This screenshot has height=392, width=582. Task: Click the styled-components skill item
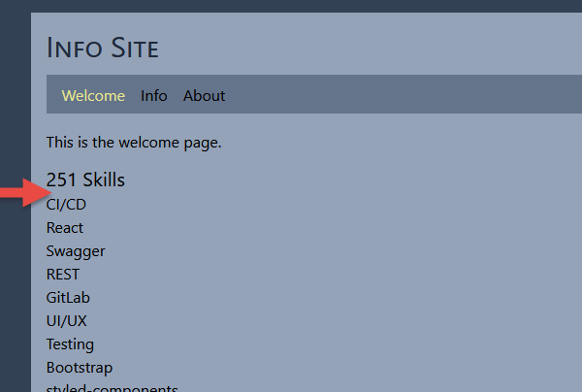pos(112,388)
